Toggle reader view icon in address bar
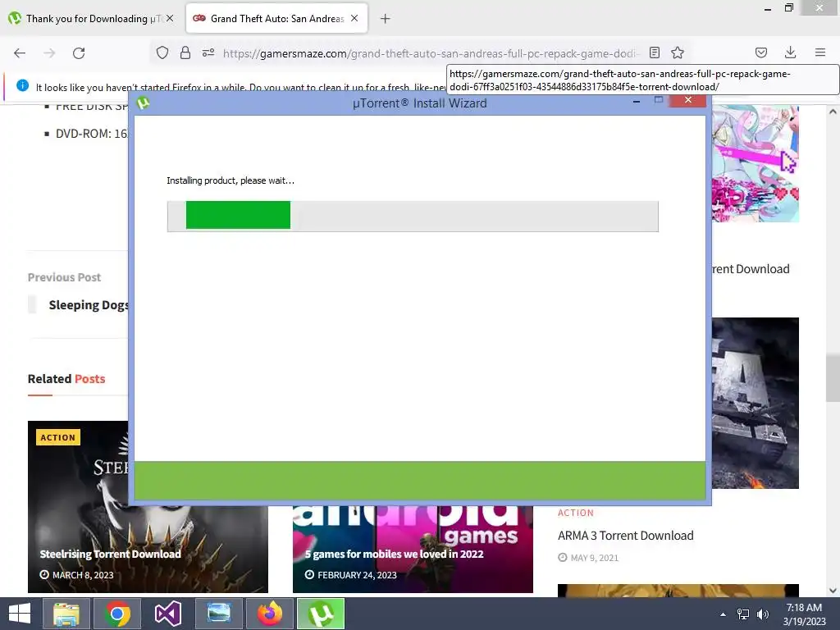 654,52
